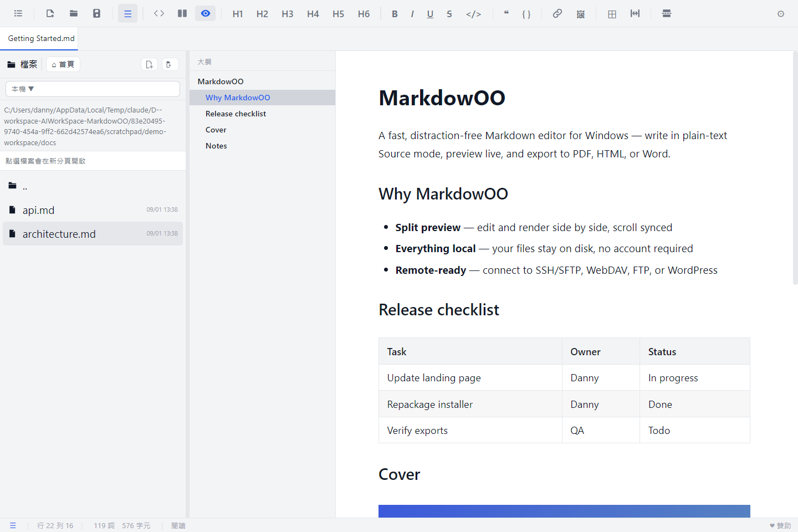Open settings via the gear icon
The height and width of the screenshot is (532, 798).
coord(781,14)
